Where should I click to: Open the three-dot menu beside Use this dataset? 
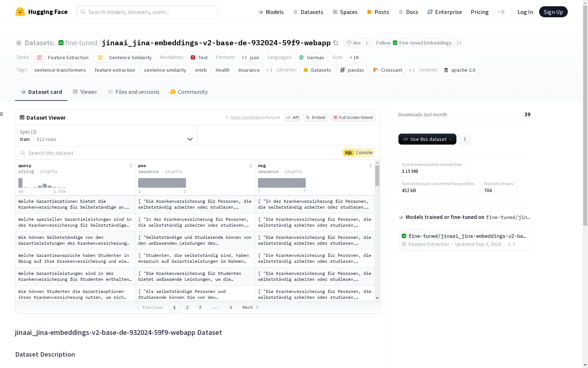[465, 139]
